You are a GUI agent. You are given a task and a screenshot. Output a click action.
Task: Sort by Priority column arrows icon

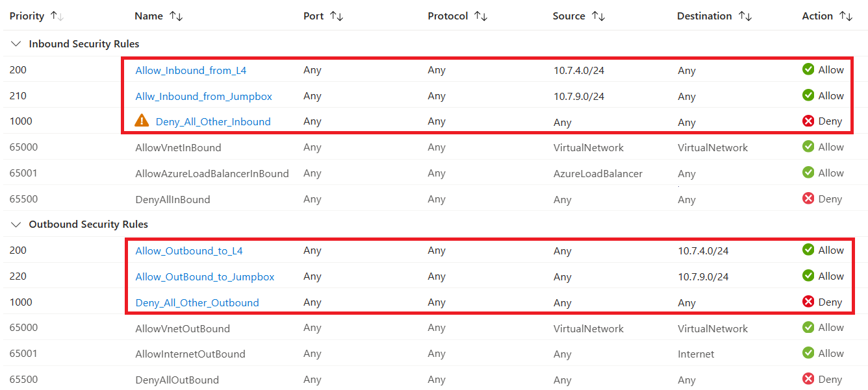(x=57, y=16)
